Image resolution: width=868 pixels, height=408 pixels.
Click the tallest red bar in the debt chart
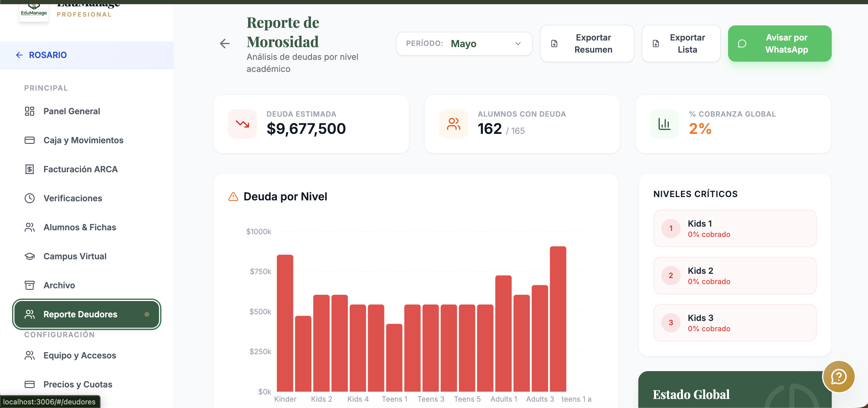(x=558, y=319)
